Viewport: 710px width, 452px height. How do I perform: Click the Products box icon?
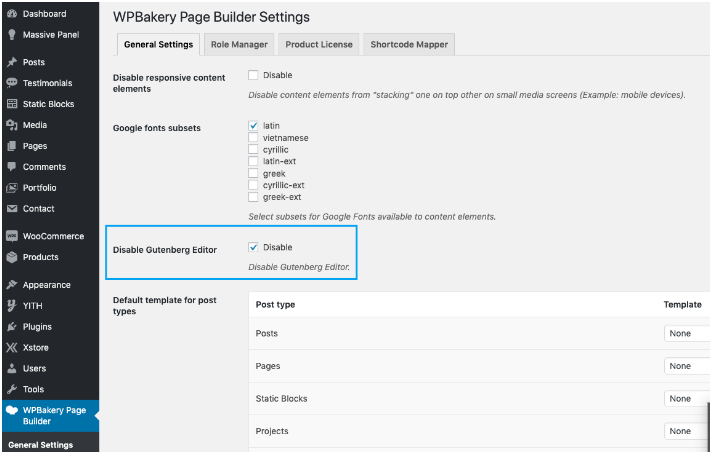(12, 257)
